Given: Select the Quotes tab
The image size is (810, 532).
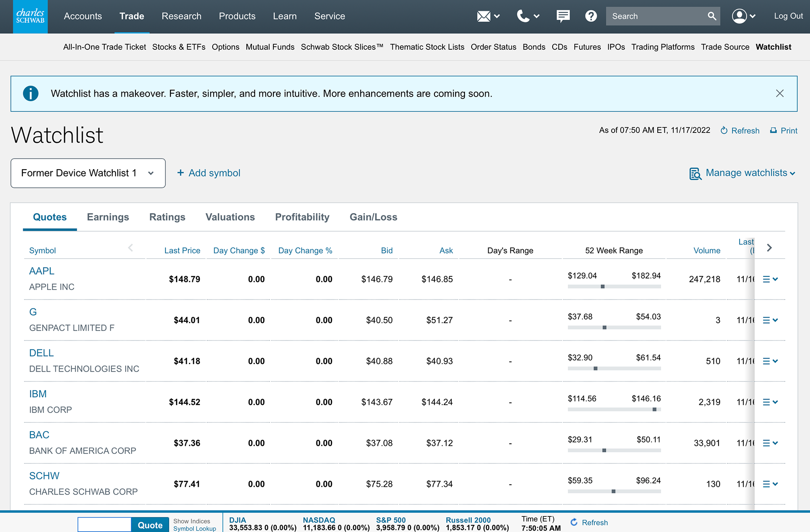Looking at the screenshot, I should 50,217.
